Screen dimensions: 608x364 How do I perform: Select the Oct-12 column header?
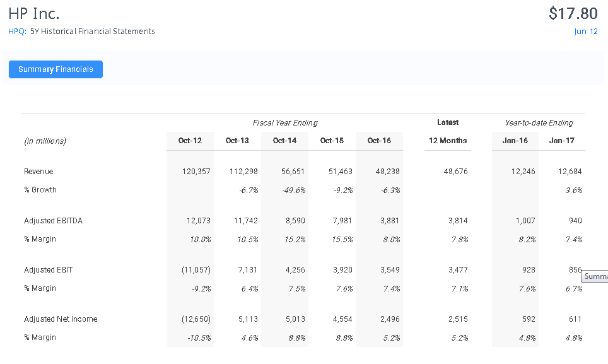[190, 141]
